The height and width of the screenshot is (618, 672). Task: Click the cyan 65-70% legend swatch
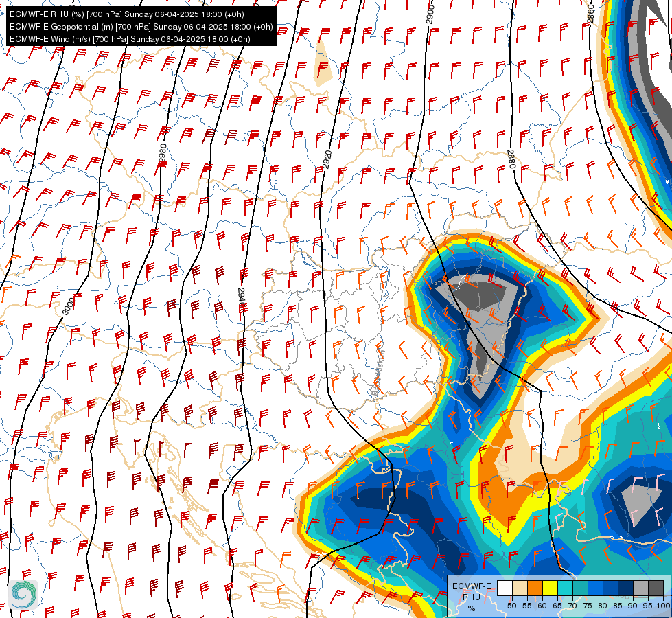click(565, 588)
